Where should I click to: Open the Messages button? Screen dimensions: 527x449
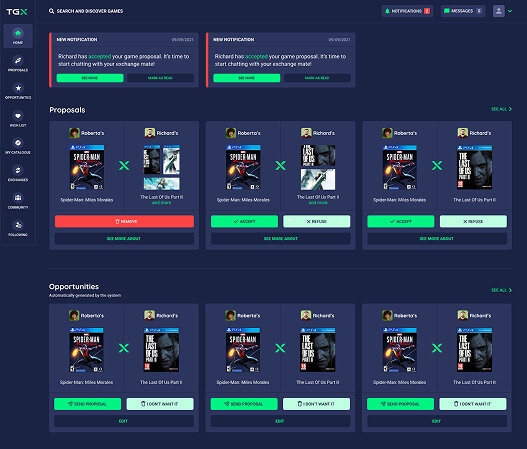tap(463, 11)
